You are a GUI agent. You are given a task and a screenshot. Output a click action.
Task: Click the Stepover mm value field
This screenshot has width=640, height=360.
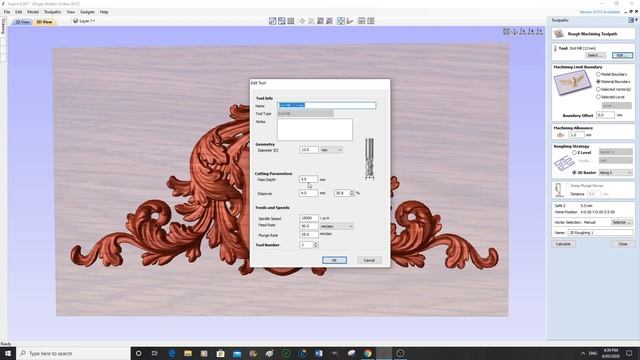(309, 193)
